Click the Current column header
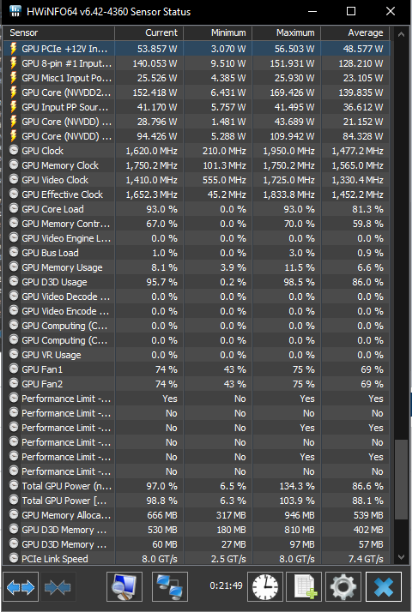 (149, 33)
